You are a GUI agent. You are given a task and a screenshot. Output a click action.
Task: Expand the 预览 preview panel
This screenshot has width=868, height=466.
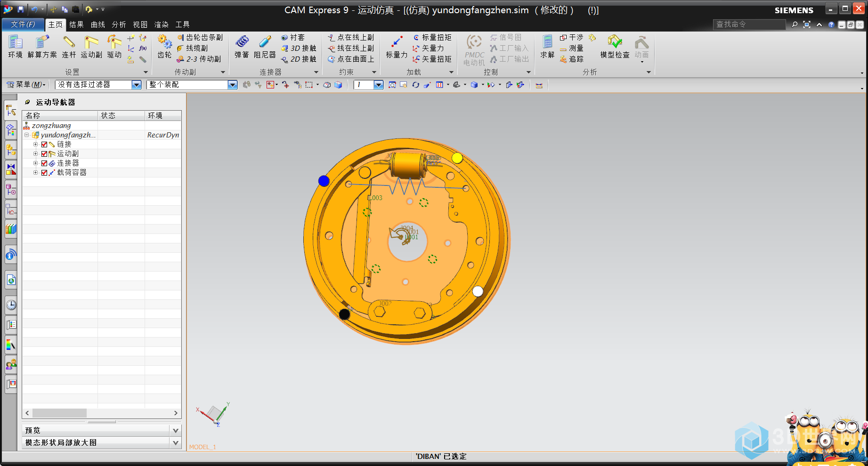tap(175, 430)
